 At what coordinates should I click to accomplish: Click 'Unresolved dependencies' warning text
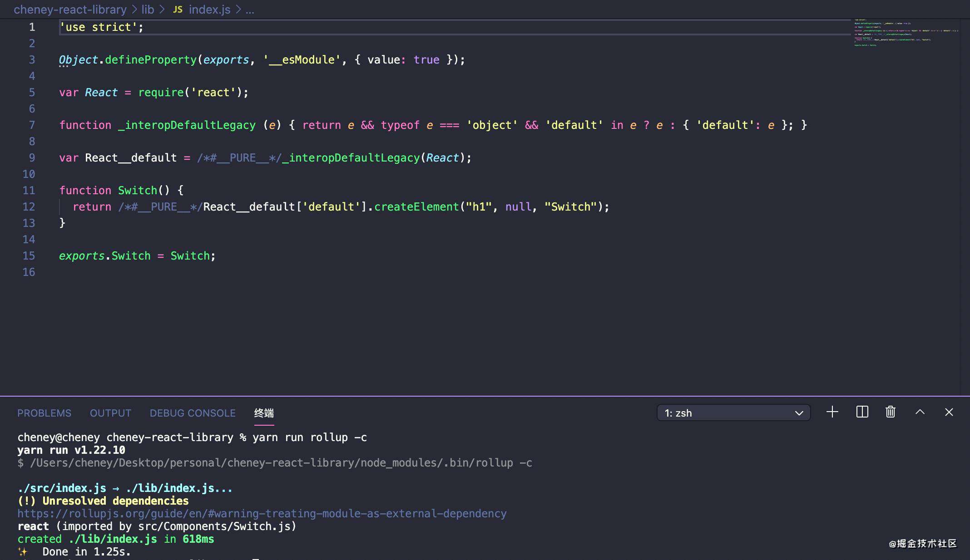[x=115, y=501]
